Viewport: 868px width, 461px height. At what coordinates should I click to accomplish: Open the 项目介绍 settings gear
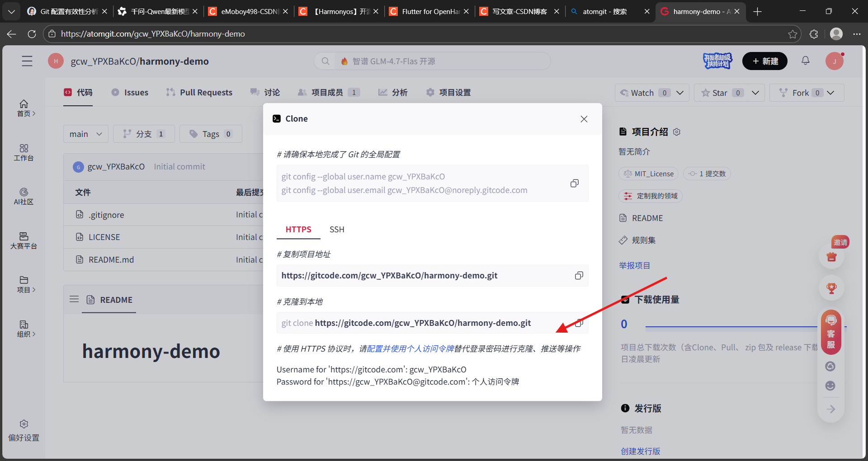(x=676, y=132)
